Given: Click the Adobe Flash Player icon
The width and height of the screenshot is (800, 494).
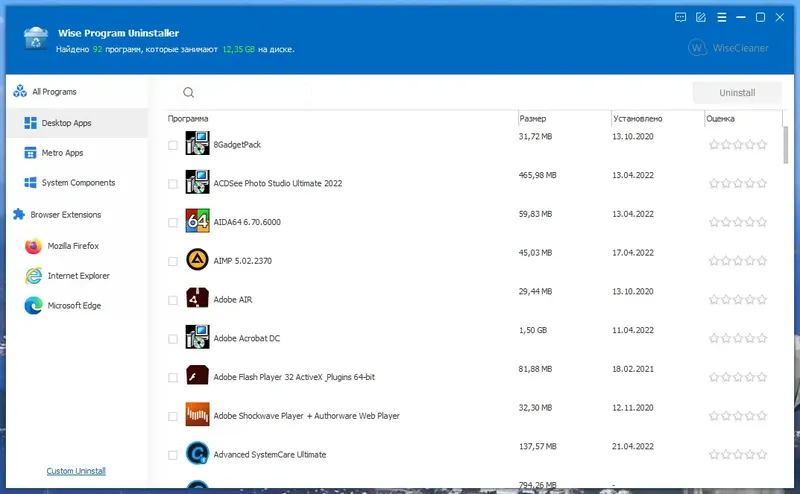Looking at the screenshot, I should point(197,376).
